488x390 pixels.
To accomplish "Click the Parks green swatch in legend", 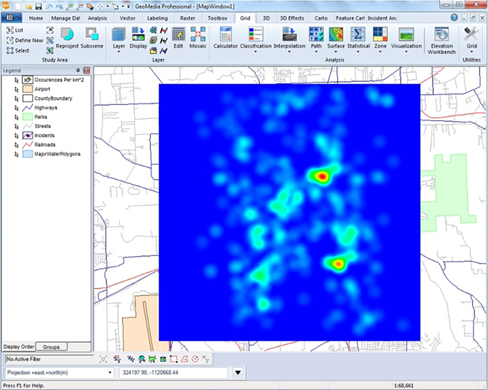I will [28, 117].
